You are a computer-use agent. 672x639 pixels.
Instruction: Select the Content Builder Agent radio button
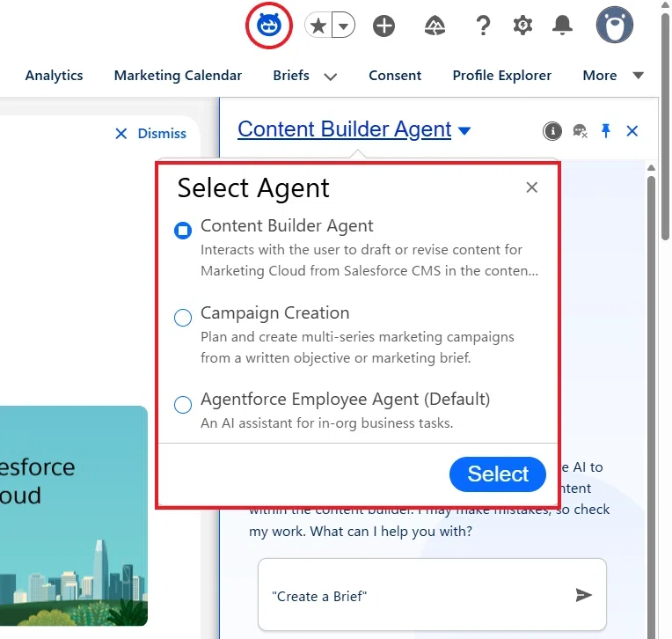click(183, 231)
